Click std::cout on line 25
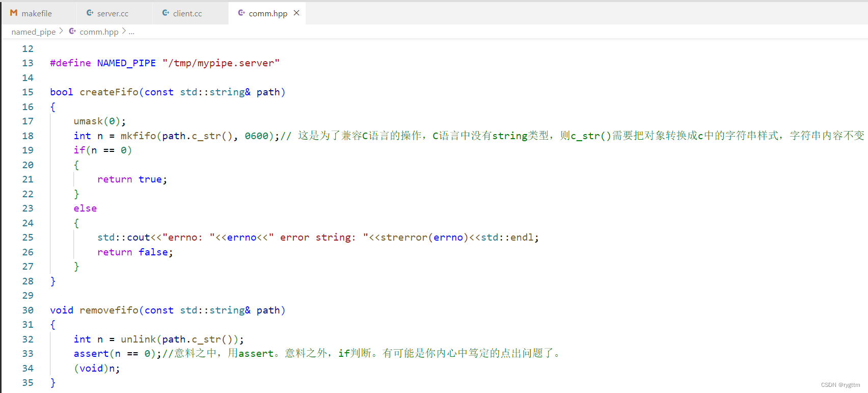Viewport: 868px width, 393px height. click(124, 238)
